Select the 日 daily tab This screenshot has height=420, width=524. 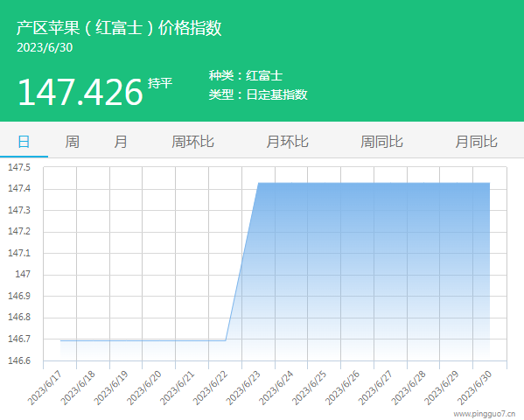tap(24, 142)
